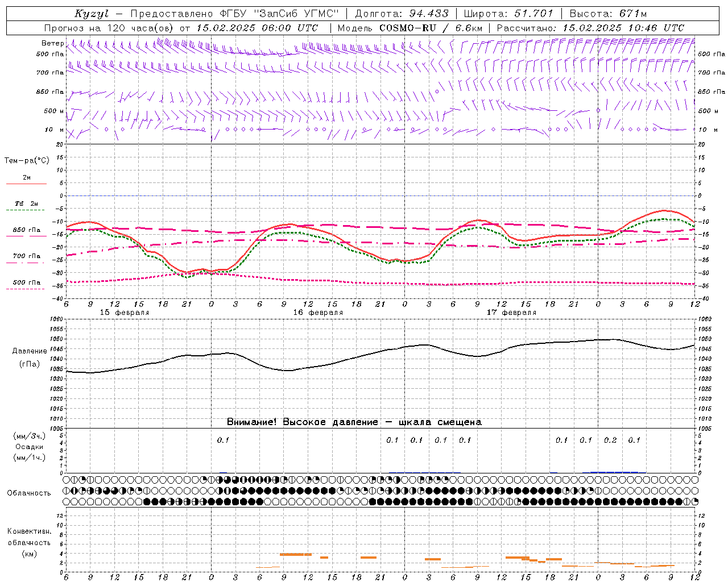Viewport: 728px width, 582px height.
Task: Click the 2м legend label above the solid red line
Action: click(27, 177)
